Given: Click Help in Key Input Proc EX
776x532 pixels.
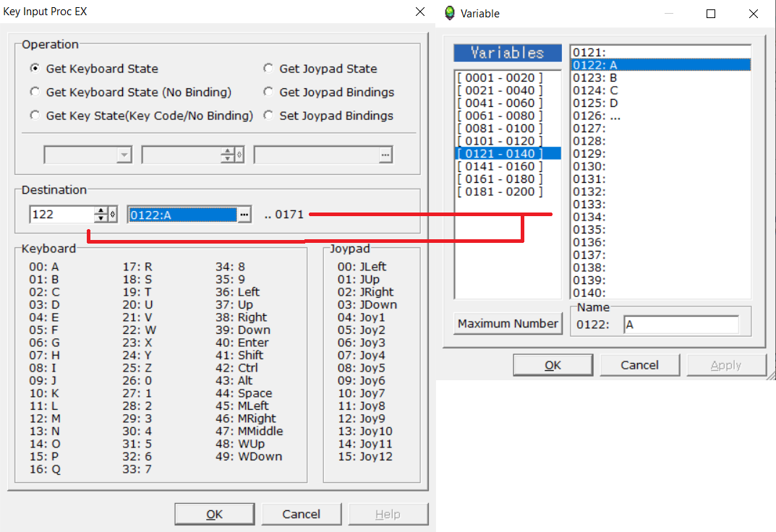Looking at the screenshot, I should (x=388, y=514).
